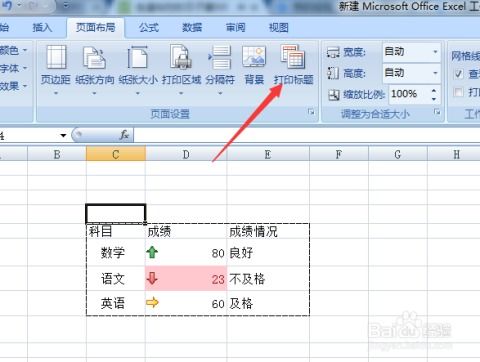Select column H header
The height and width of the screenshot is (362, 480).
[455, 154]
